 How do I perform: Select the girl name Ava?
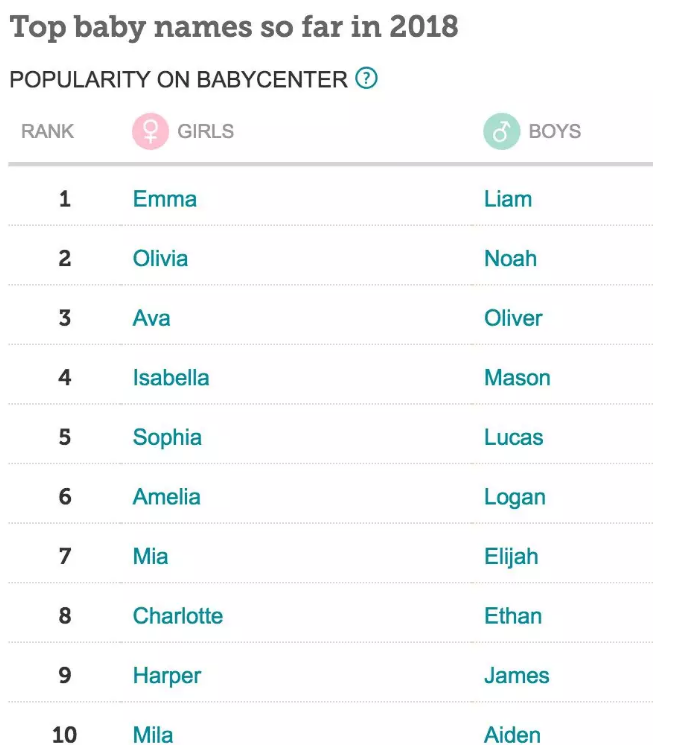click(x=152, y=318)
